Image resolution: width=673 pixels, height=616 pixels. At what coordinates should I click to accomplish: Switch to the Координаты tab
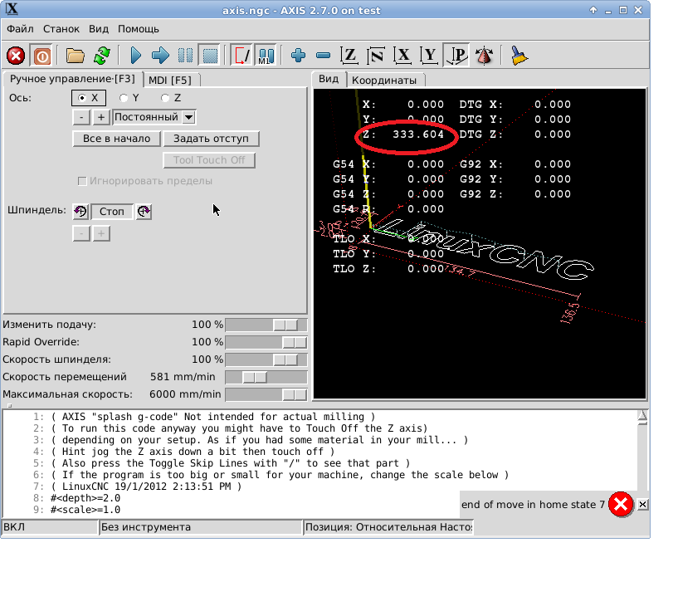pyautogui.click(x=384, y=81)
